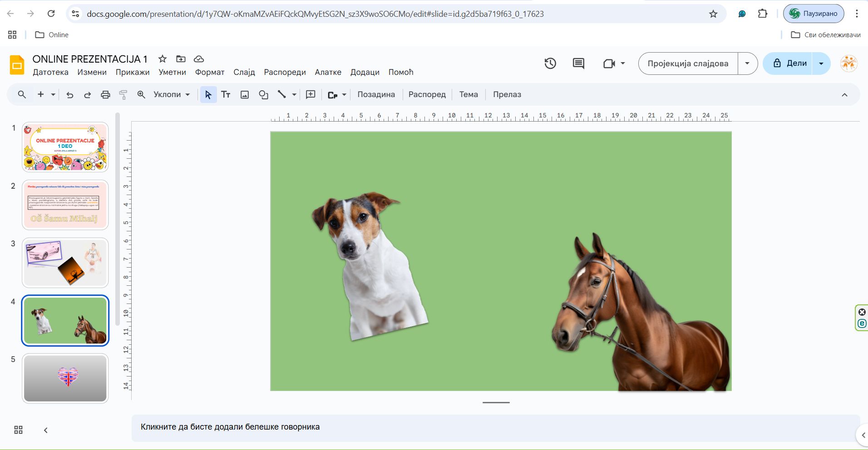
Task: Click the add comment icon
Action: (311, 94)
